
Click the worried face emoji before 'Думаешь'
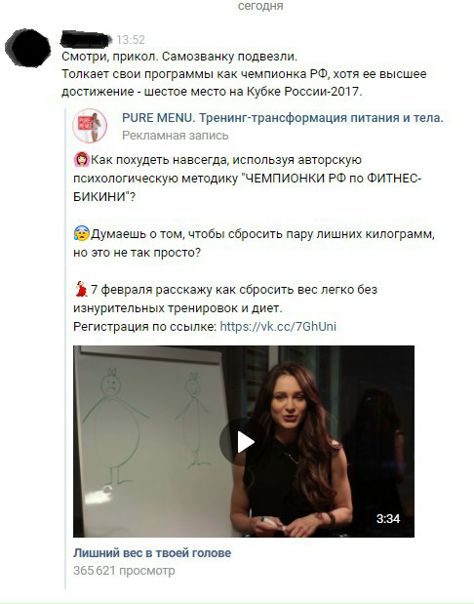click(81, 234)
